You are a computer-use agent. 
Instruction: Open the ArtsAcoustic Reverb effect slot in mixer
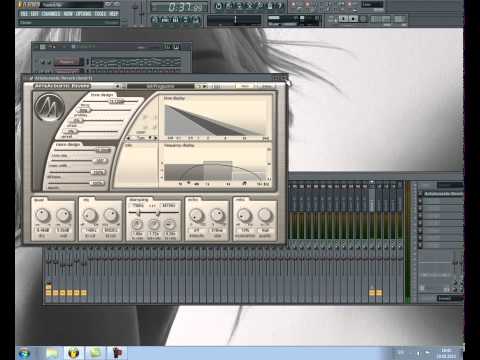443,194
